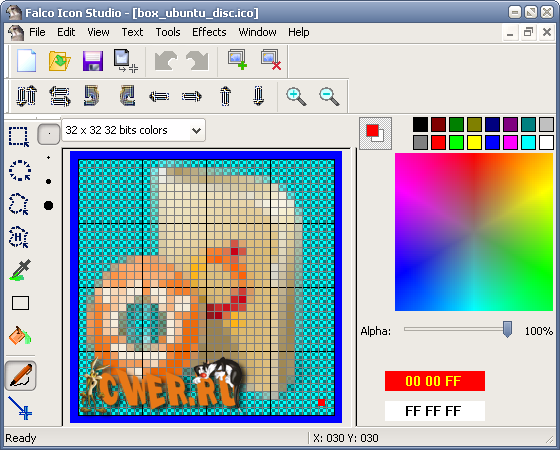The image size is (560, 450).
Task: Minimize the document child window
Action: (510, 33)
